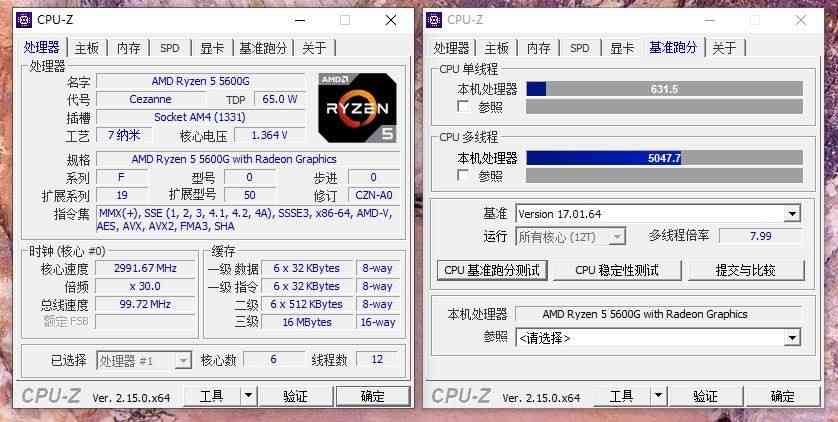This screenshot has width=838, height=422.
Task: Switch to 基准跑分 tab in left window
Action: (x=263, y=48)
